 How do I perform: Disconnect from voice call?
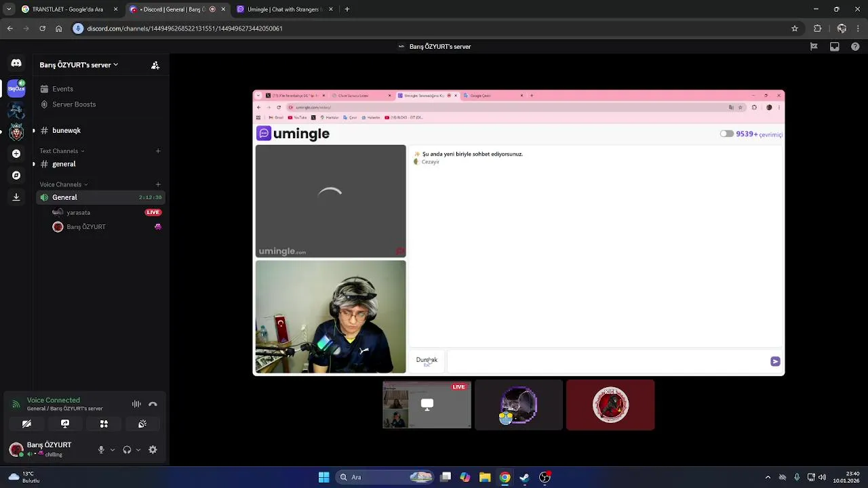pos(153,404)
